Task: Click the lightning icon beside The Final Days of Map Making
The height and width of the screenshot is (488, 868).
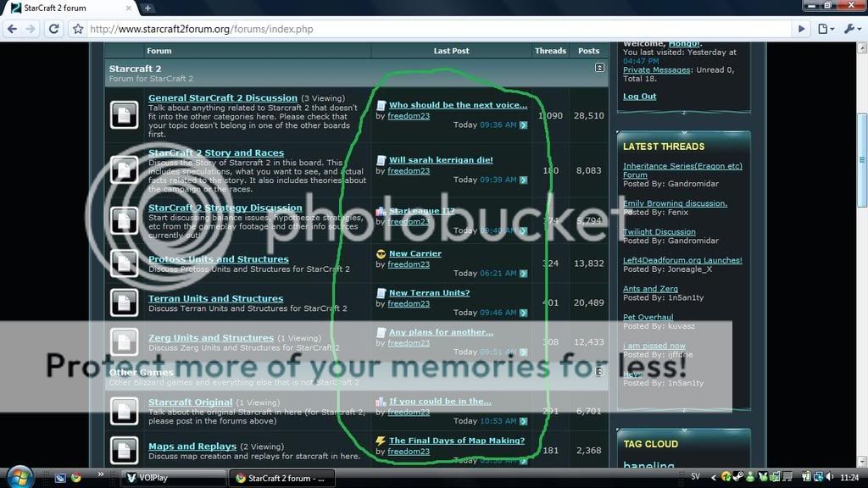Action: (x=381, y=441)
